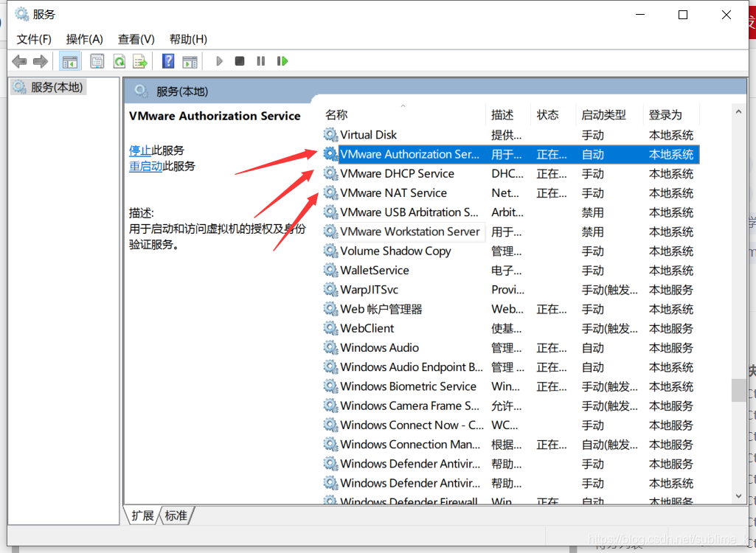Click the DHC... description of VMware DHCP Service

507,173
